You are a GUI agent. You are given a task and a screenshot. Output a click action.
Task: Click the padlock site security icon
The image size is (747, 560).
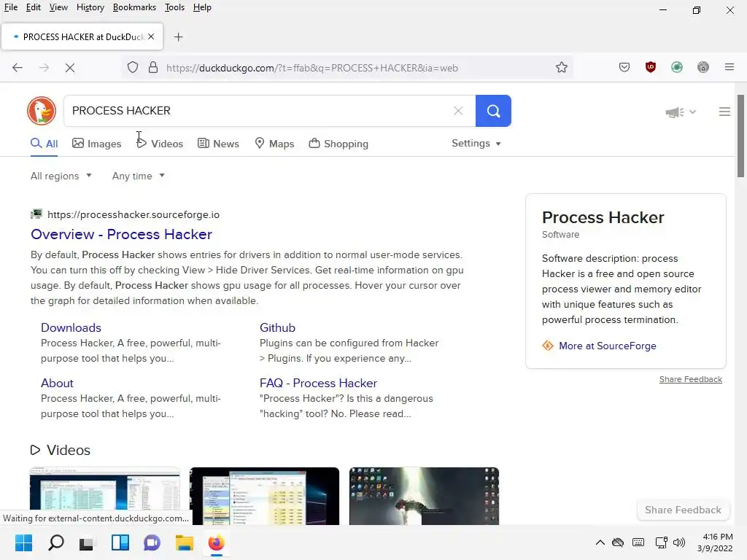coord(153,68)
